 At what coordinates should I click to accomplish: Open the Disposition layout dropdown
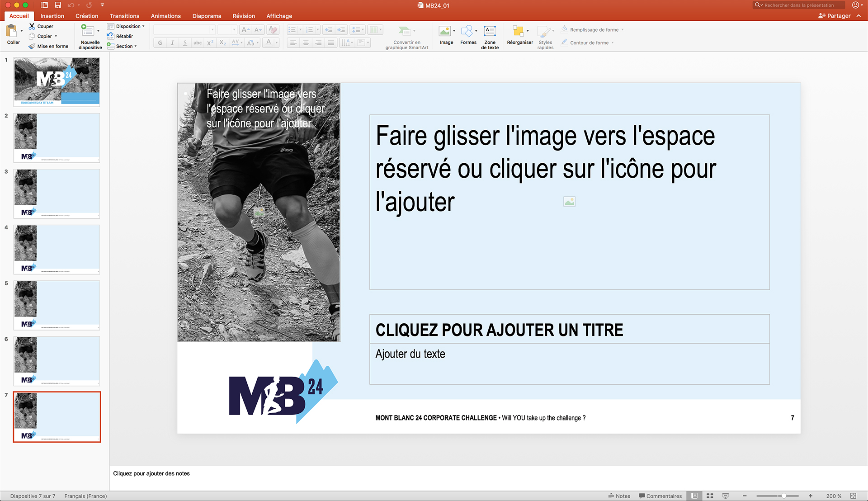[126, 26]
